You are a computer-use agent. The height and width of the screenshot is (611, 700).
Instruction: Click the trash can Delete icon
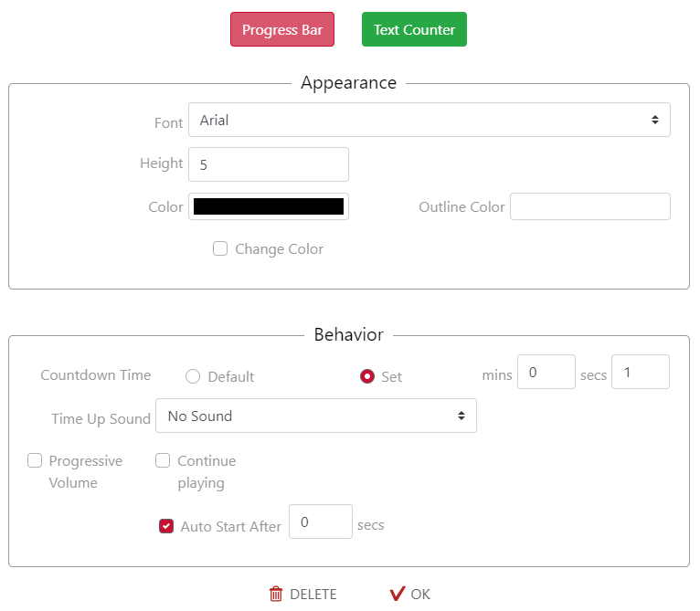(276, 595)
